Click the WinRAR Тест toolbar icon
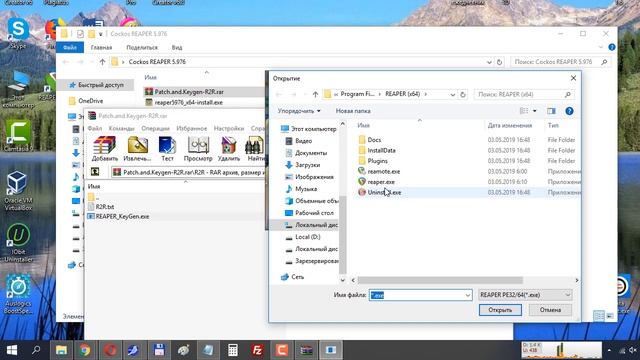The width and height of the screenshot is (640, 360). click(x=167, y=149)
